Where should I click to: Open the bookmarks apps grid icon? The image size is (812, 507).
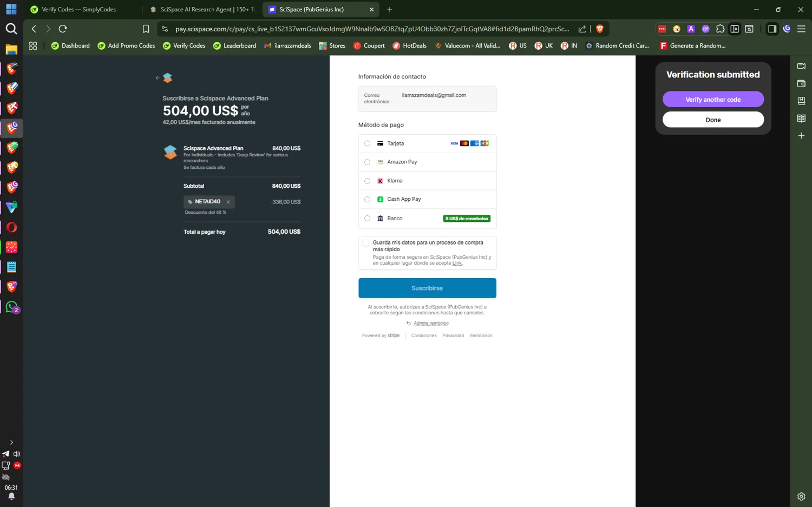click(x=33, y=45)
